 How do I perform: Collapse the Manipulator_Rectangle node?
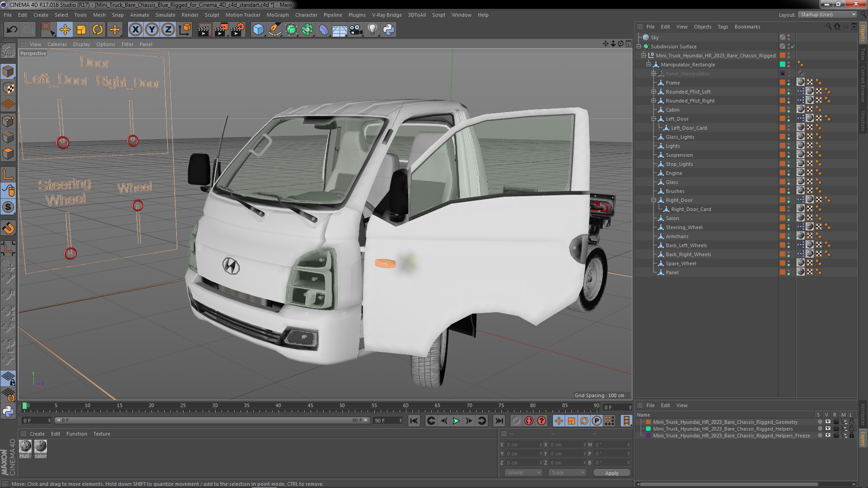tap(648, 65)
